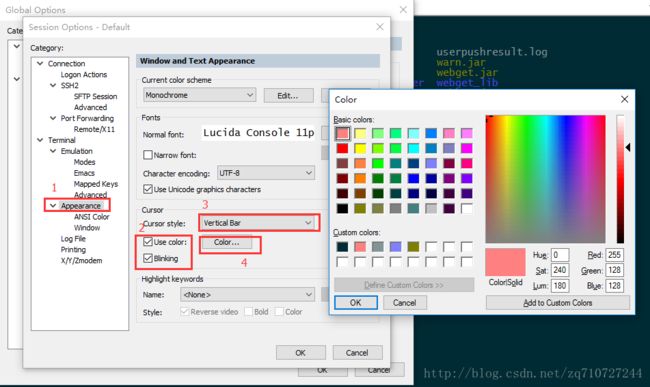This screenshot has height=387, width=650.
Task: Pick the pure red basic color swatch
Action: [x=342, y=148]
